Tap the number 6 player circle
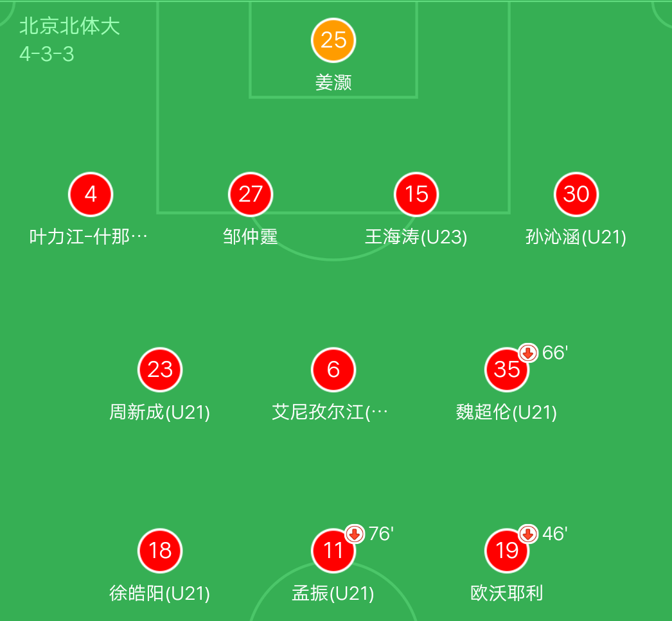This screenshot has height=621, width=672. [x=333, y=369]
